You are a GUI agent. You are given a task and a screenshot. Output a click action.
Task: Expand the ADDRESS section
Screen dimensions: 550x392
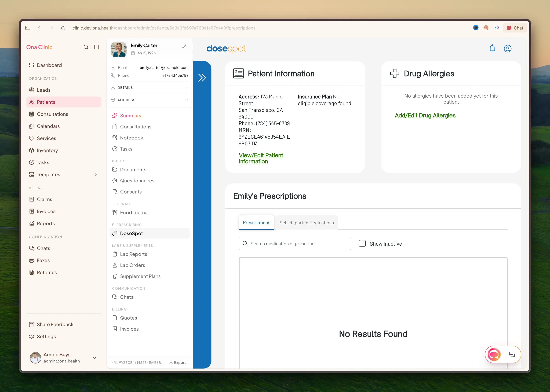click(149, 100)
